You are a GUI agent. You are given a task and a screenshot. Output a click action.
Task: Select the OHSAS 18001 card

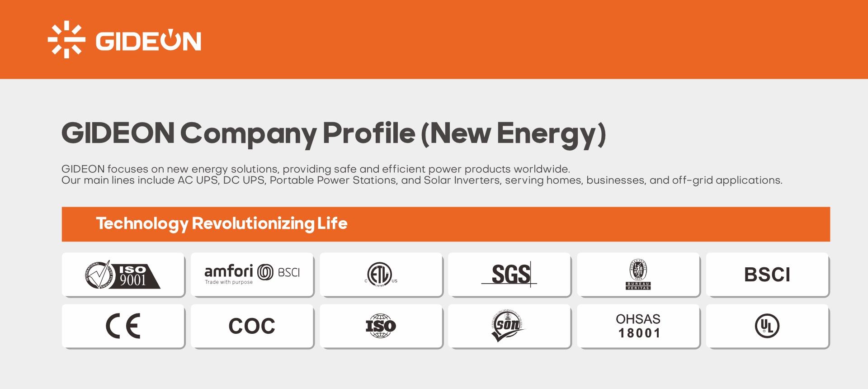(638, 326)
